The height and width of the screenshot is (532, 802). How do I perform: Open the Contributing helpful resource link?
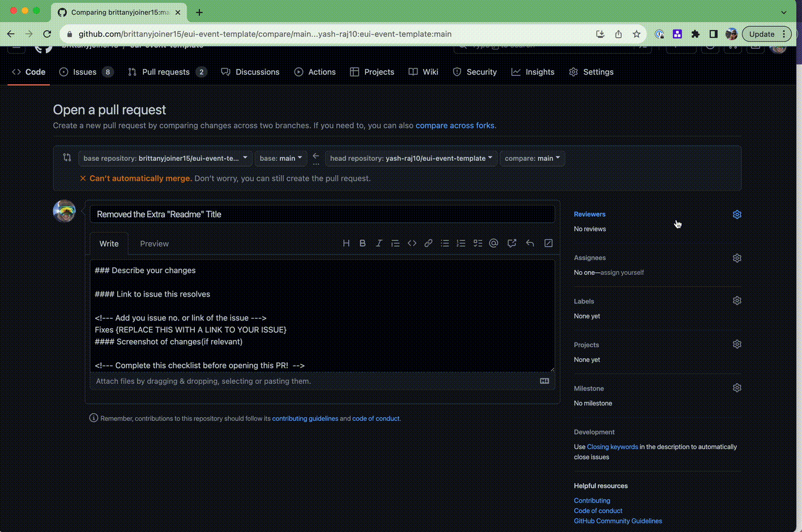592,501
